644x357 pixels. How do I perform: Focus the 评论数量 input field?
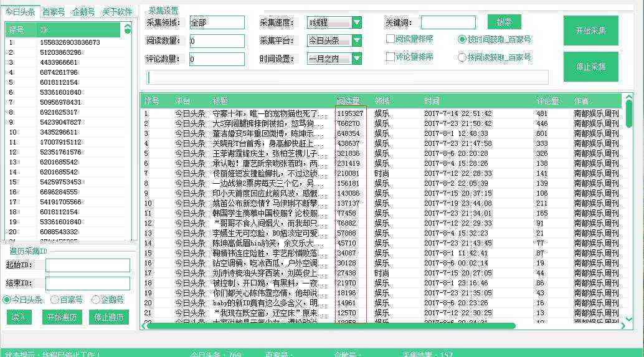click(217, 59)
